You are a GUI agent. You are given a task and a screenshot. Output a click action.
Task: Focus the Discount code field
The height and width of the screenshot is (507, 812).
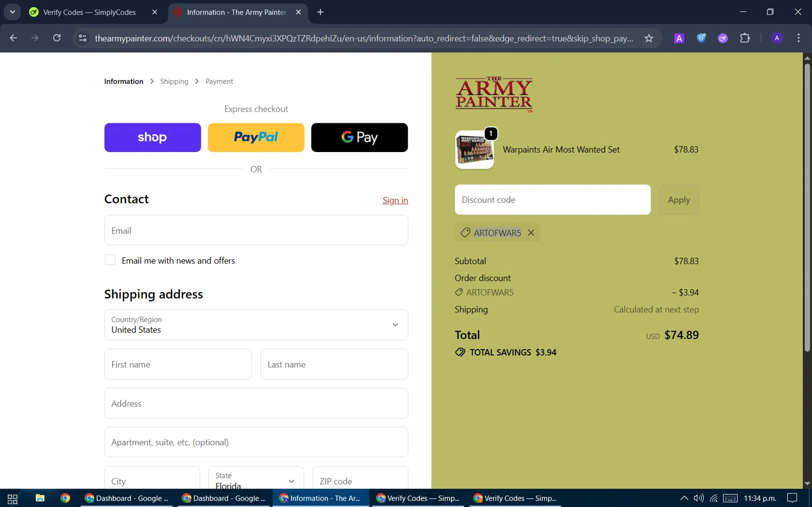tap(553, 200)
